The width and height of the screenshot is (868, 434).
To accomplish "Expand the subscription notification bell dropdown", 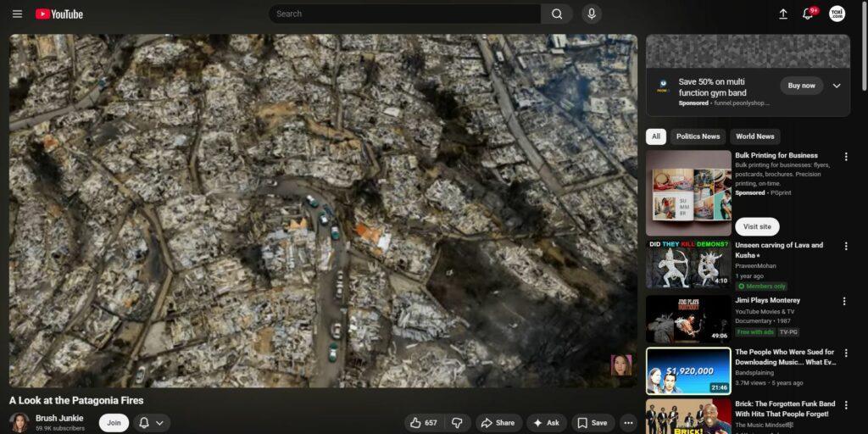I will 151,422.
